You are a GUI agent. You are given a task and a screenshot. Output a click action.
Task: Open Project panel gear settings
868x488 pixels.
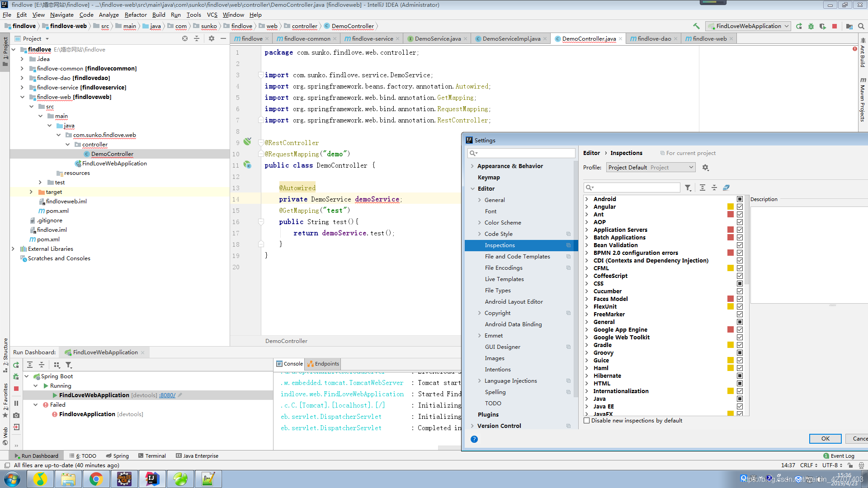[212, 39]
